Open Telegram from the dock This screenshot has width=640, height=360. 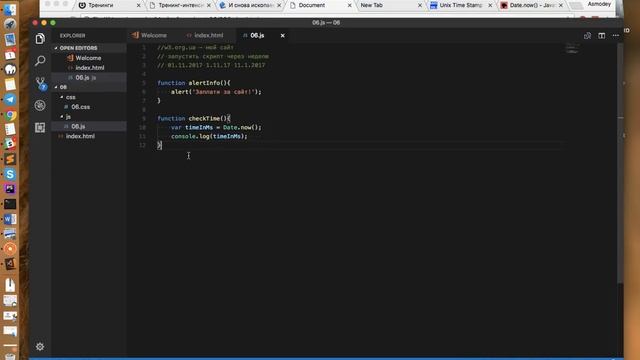click(10, 100)
